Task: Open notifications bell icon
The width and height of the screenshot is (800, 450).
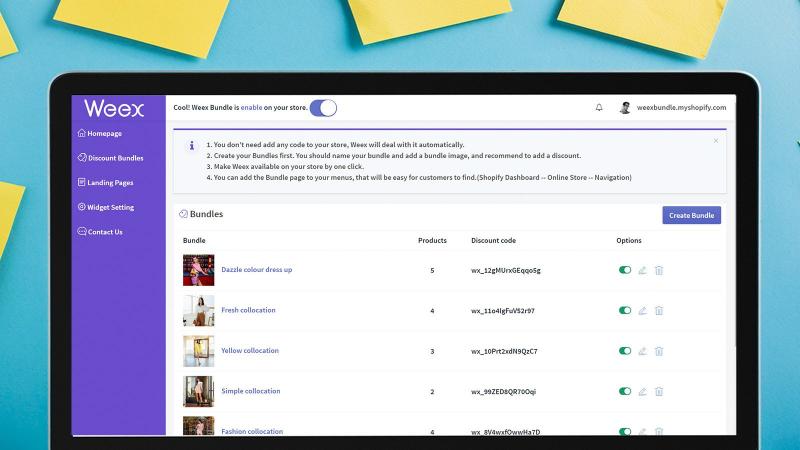Action: pyautogui.click(x=599, y=108)
